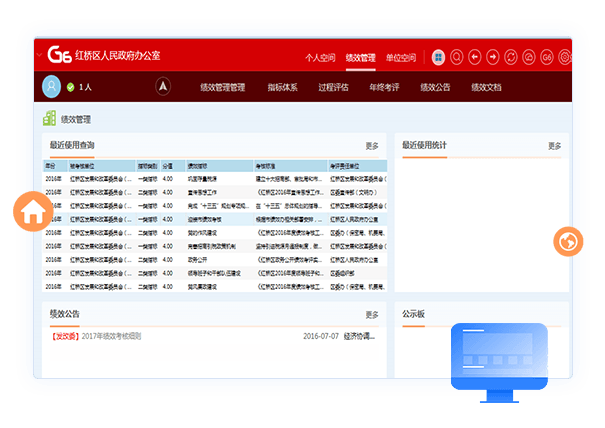Open the grid apps icon in the top toolbar
The width and height of the screenshot is (605, 428).
(x=438, y=58)
